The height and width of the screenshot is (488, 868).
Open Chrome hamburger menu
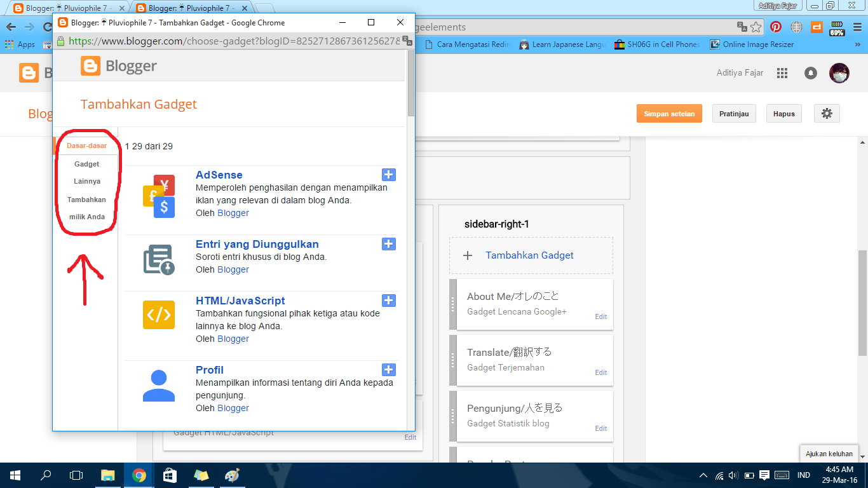857,27
